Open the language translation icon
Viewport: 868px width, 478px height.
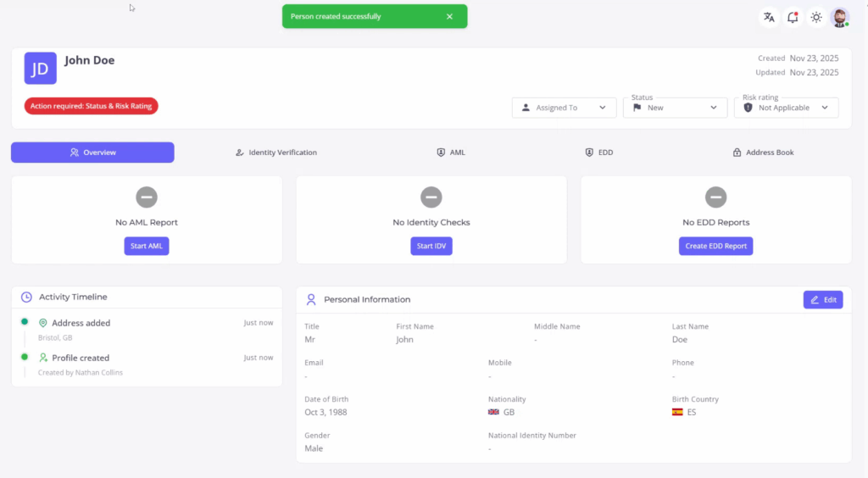pos(769,17)
